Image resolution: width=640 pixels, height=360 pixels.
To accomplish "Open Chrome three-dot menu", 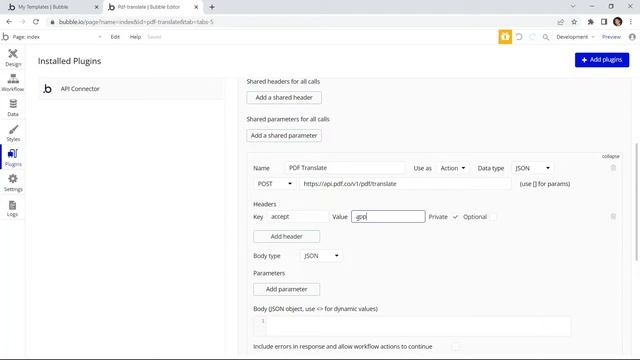I will point(631,22).
